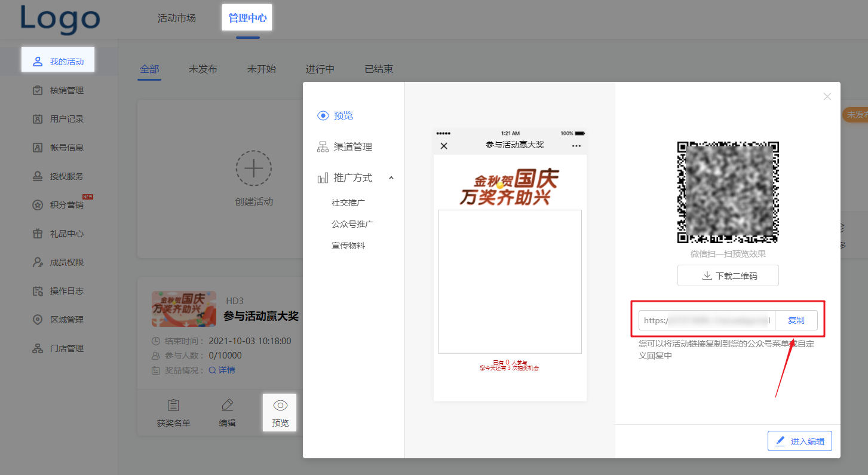Click the 核销管理 sidebar icon
Image resolution: width=868 pixels, height=475 pixels.
tap(38, 90)
